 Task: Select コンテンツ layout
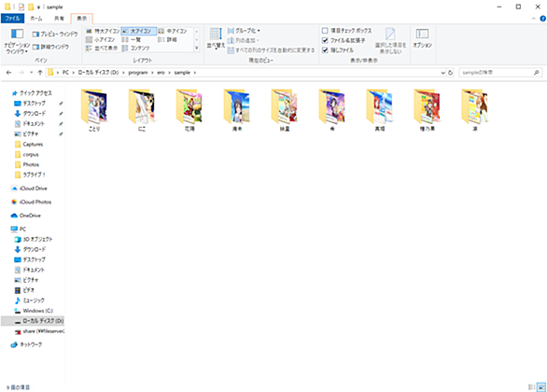coord(136,49)
